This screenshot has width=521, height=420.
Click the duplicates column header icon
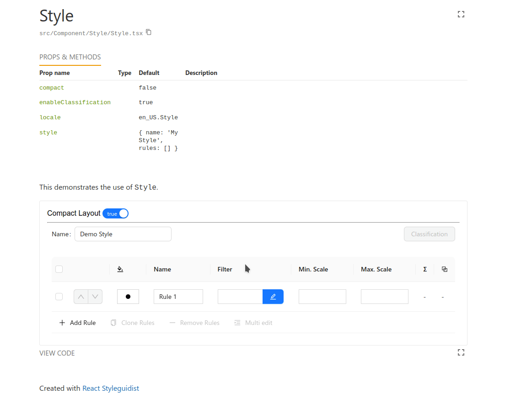[x=444, y=269]
